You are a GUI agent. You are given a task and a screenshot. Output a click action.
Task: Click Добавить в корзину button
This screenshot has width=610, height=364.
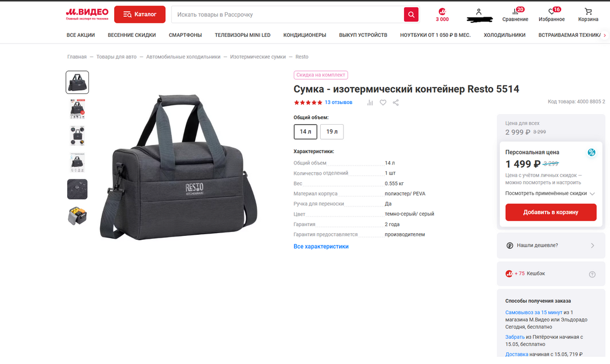(x=551, y=212)
